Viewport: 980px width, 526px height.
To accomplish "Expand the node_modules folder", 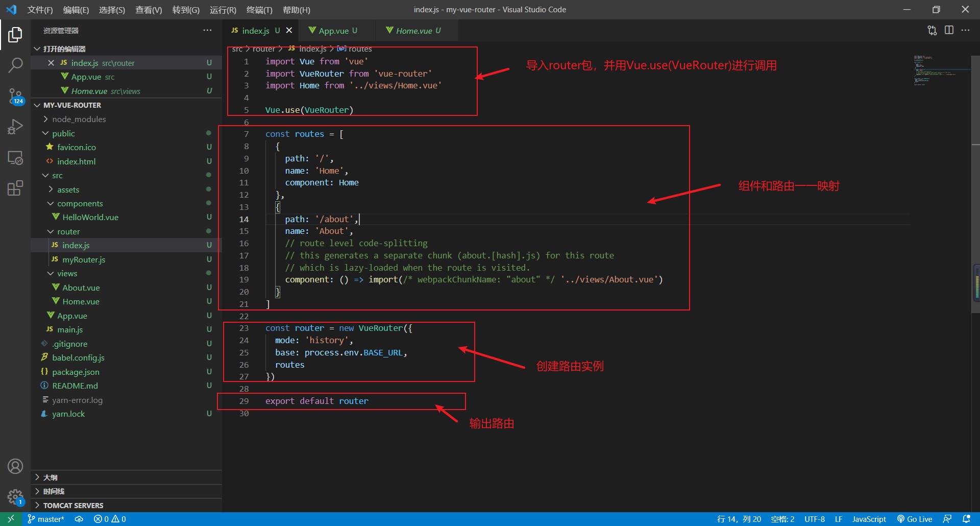I will point(126,119).
